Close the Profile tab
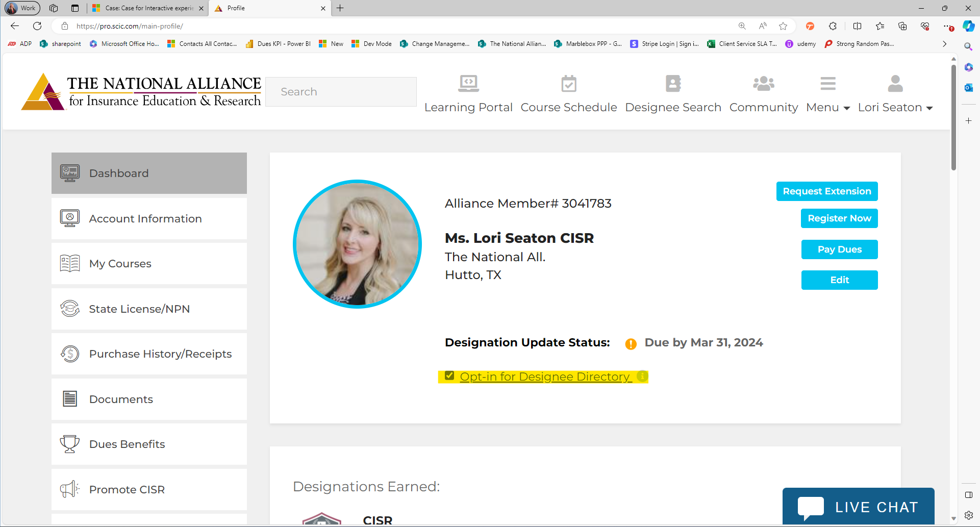 coord(323,8)
